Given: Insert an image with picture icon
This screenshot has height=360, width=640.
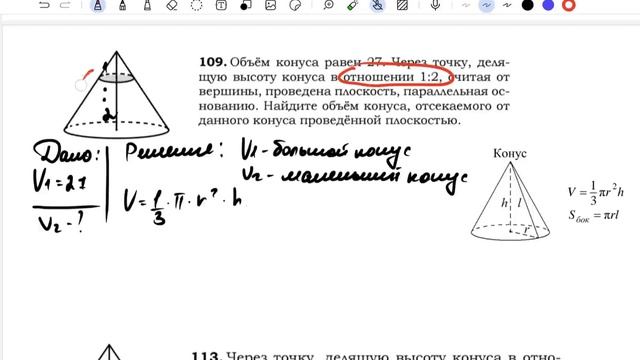Looking at the screenshot, I should (x=271, y=5).
